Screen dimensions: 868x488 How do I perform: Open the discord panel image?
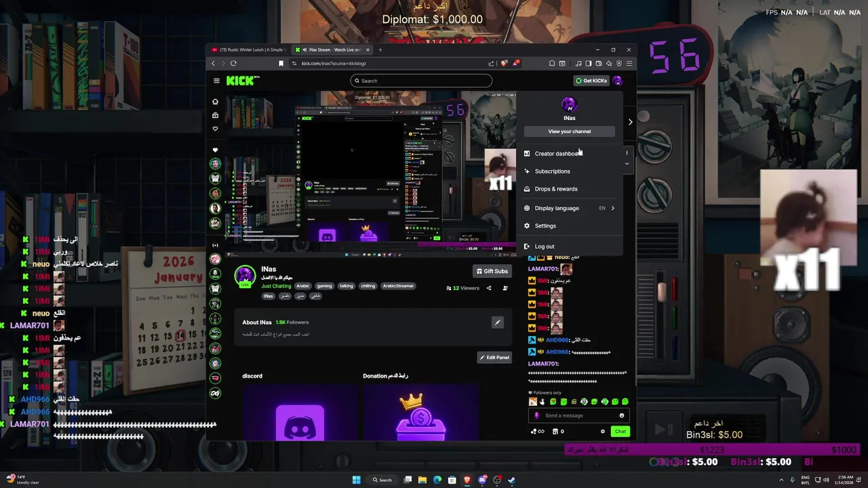pos(300,411)
